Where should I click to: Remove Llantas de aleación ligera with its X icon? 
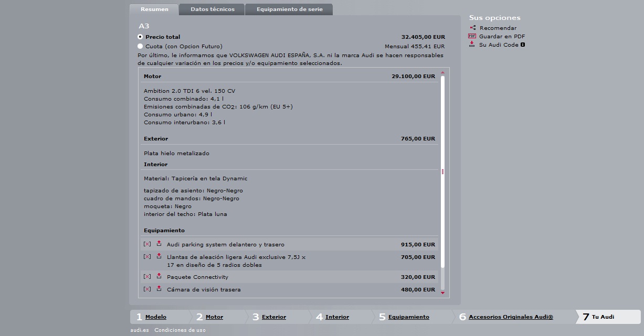[x=147, y=256]
